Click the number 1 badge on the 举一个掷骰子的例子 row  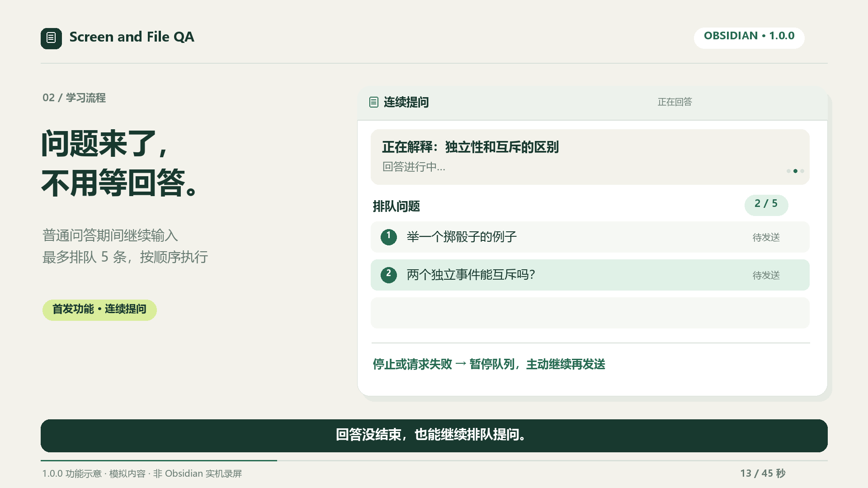(388, 237)
